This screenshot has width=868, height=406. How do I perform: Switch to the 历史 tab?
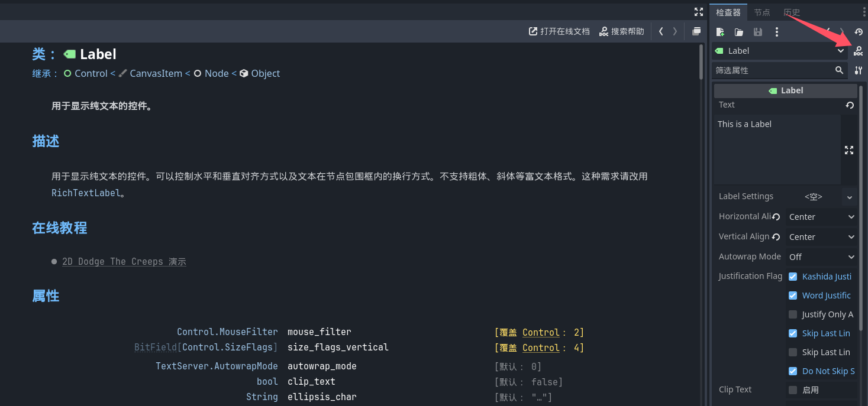coord(792,12)
